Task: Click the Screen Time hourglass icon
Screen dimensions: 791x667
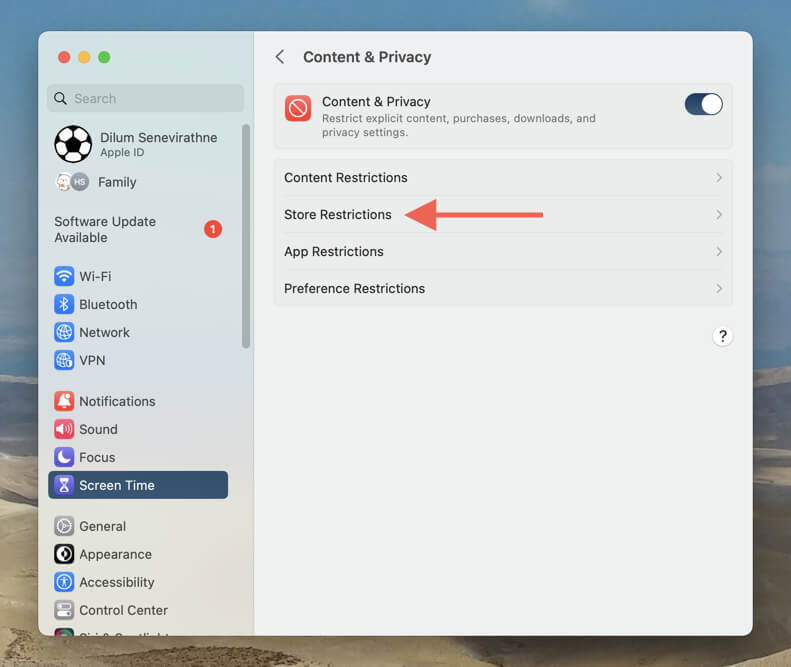Action: 64,485
